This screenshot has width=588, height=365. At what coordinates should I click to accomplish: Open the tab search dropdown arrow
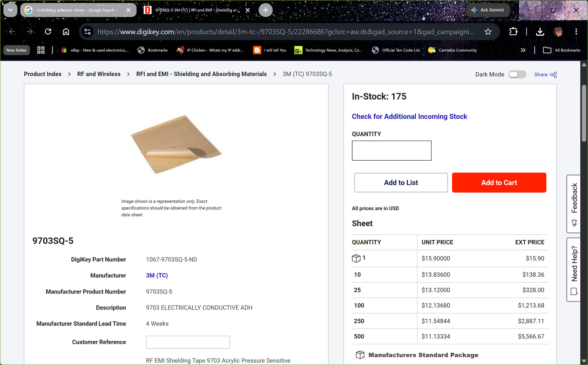10,10
